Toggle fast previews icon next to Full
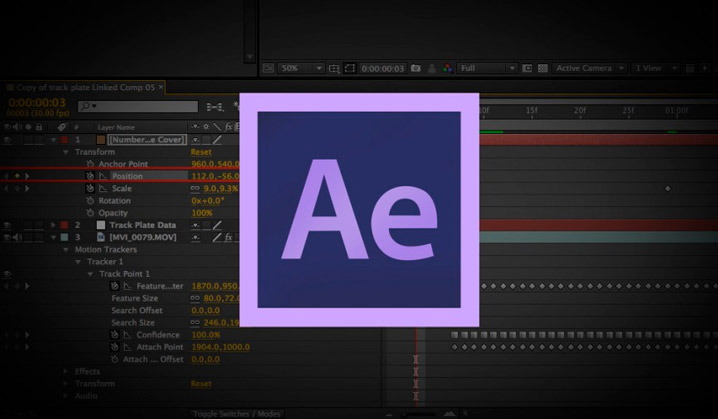The height and width of the screenshot is (419, 718). [527, 68]
